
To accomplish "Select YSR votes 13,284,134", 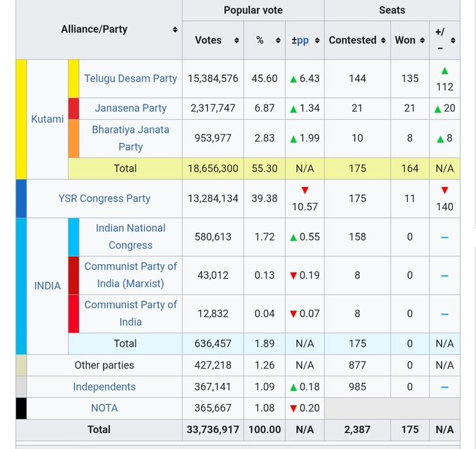I will [213, 198].
